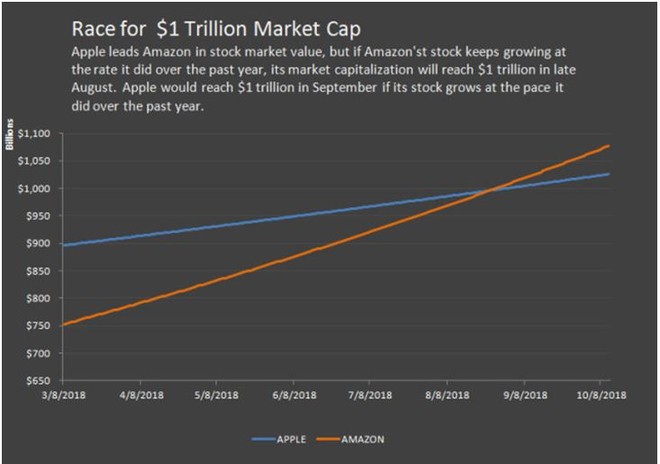The width and height of the screenshot is (660, 464).
Task: Click the 8/8/2018 date axis label
Action: [447, 395]
